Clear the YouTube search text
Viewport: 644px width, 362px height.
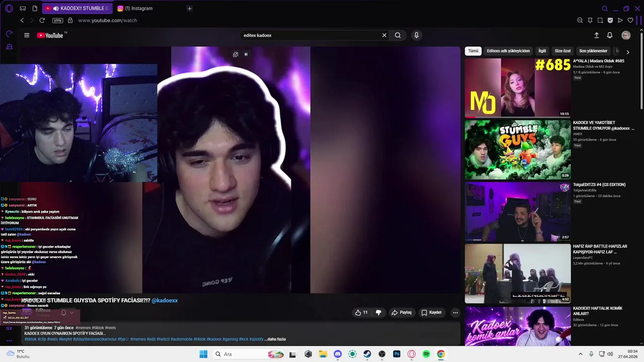[384, 35]
